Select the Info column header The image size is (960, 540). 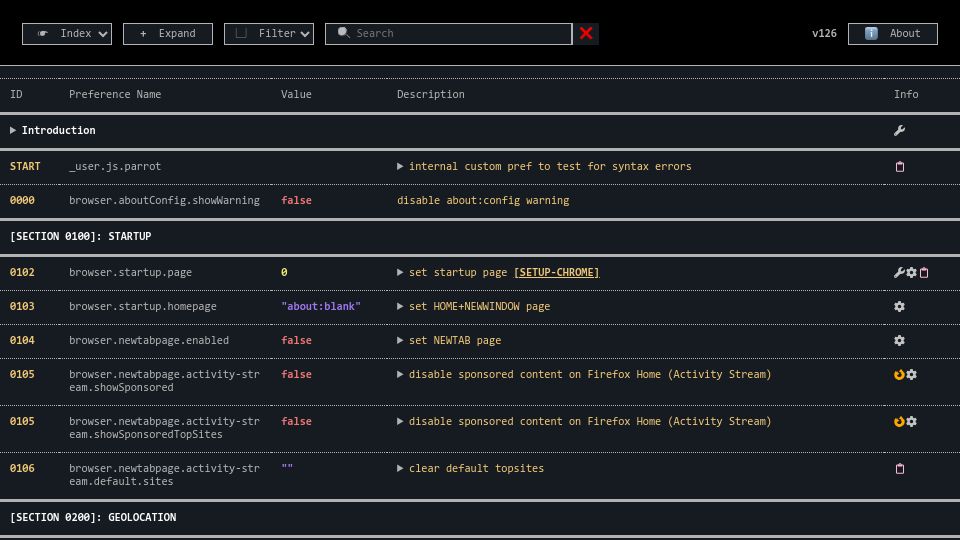[x=906, y=94]
